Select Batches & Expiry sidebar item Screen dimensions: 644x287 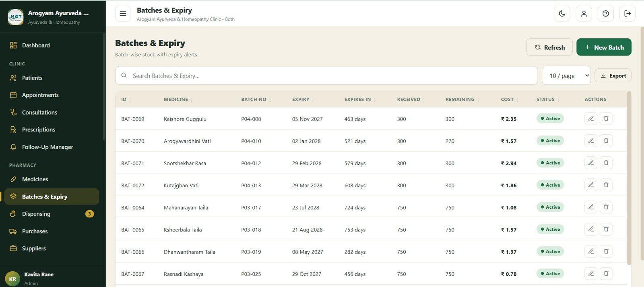52,197
